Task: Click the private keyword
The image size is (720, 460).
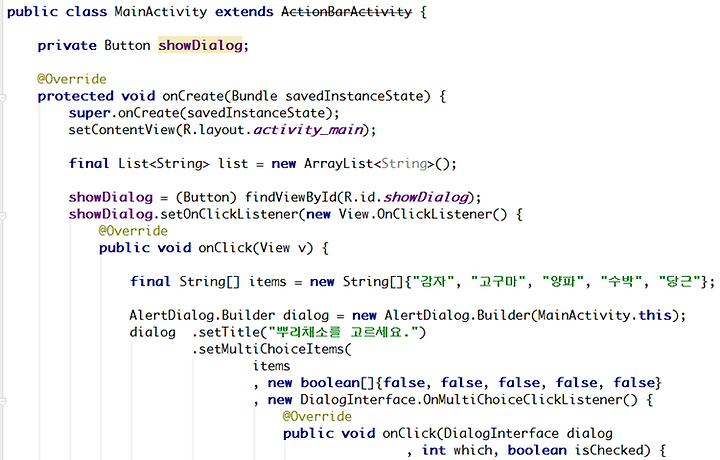Action: click(x=67, y=45)
